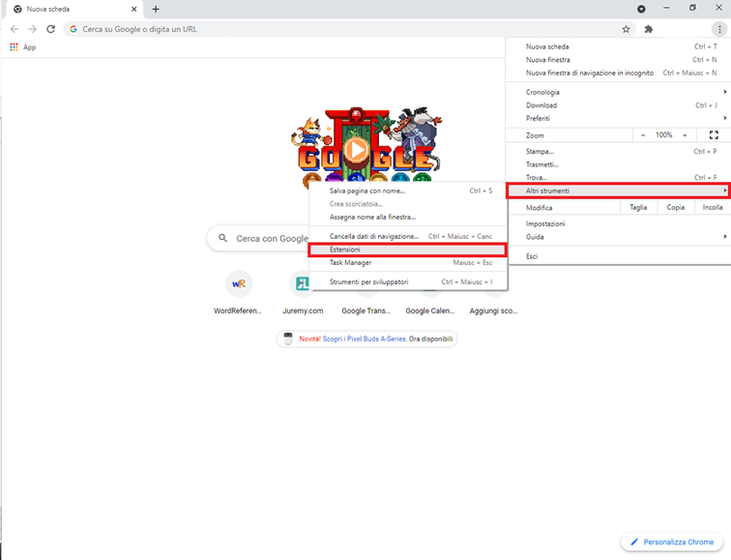Select Esci to quit Chrome
The image size is (731, 560).
[x=619, y=256]
